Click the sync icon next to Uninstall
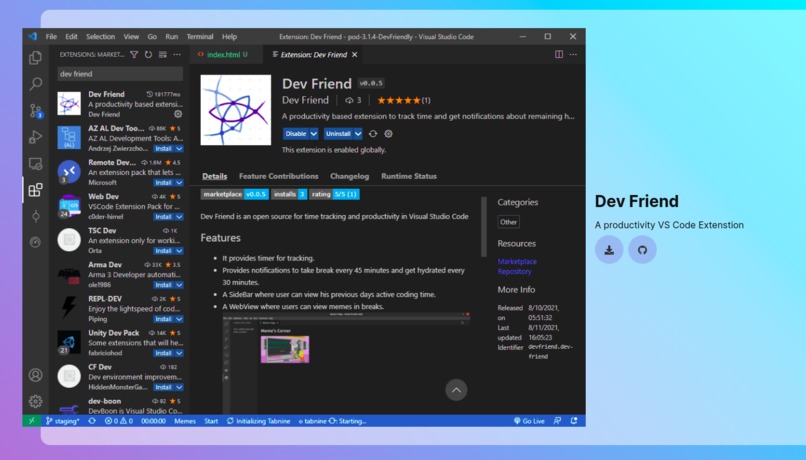Screen dimensions: 806x460 click(373, 134)
